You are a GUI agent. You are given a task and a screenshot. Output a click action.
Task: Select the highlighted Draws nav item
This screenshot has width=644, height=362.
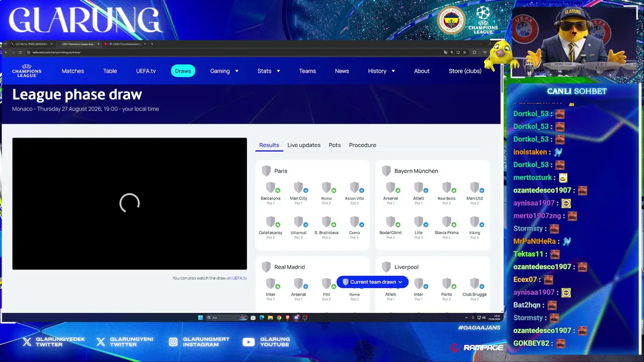[x=183, y=71]
